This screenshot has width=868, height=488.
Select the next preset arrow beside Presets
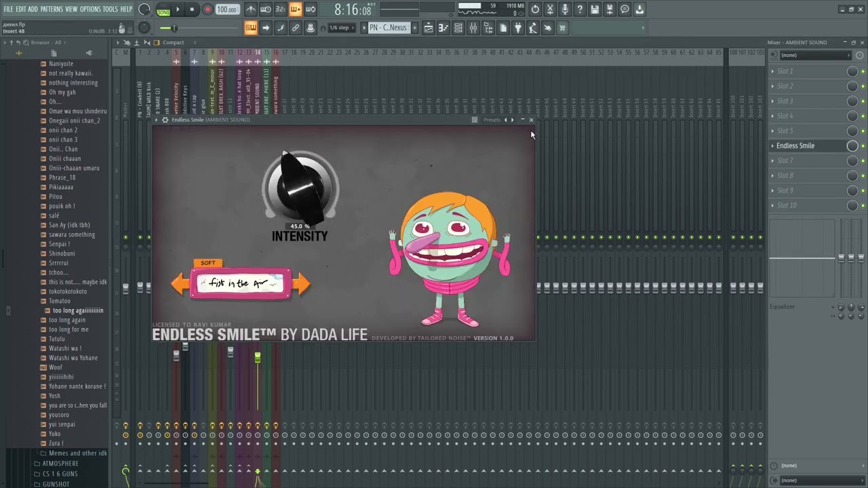pos(512,120)
